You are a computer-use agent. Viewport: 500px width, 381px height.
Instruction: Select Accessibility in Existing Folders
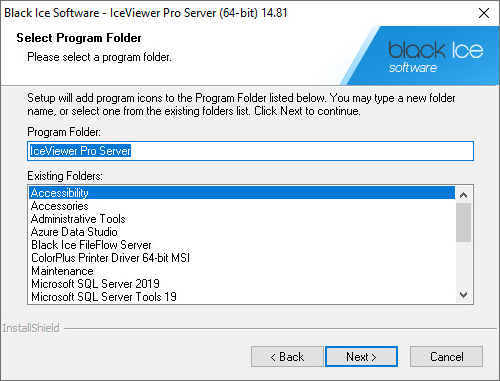242,193
